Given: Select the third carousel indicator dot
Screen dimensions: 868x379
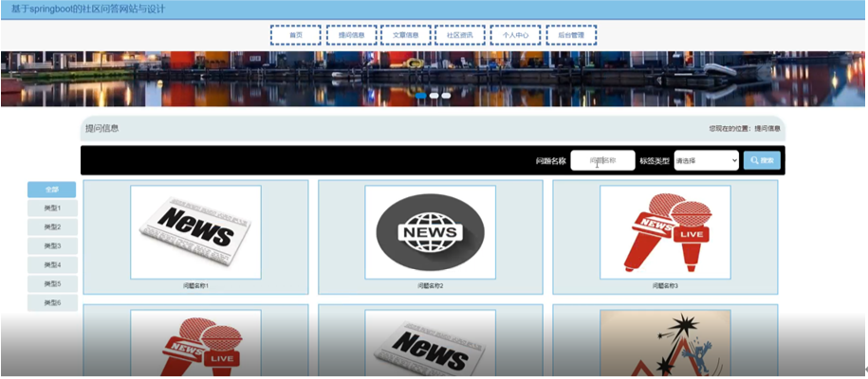Looking at the screenshot, I should coord(446,96).
